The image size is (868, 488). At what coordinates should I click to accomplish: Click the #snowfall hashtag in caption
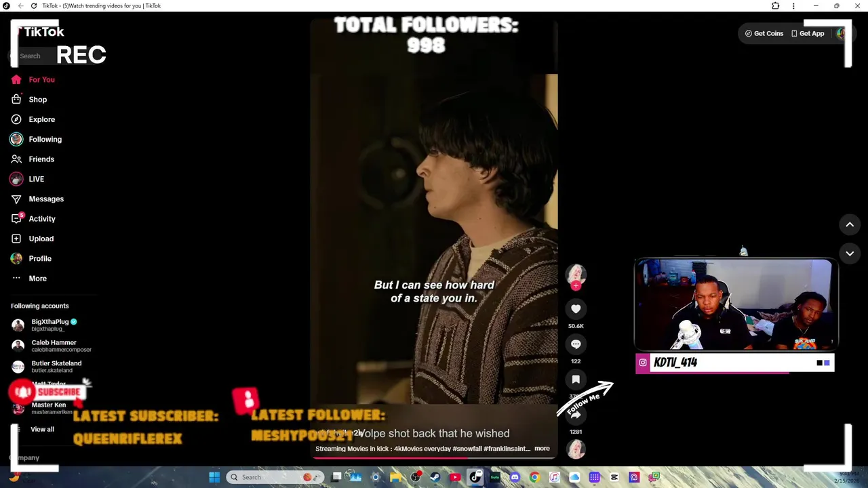pyautogui.click(x=467, y=449)
